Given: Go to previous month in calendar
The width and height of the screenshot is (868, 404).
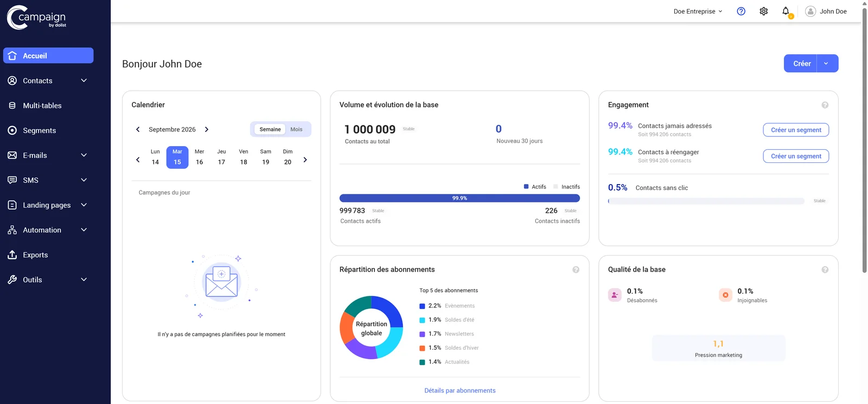Looking at the screenshot, I should coord(138,129).
